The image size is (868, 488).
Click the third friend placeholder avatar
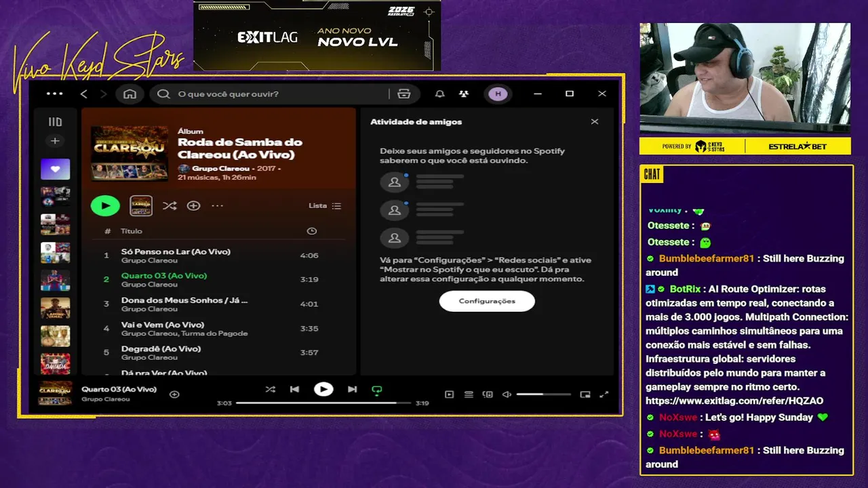(394, 238)
